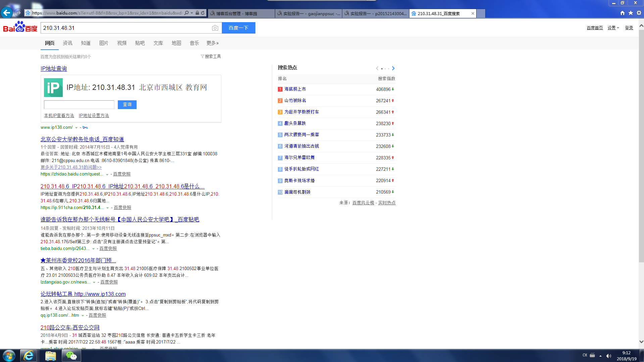644x362 pixels.
Task: Open the 实时热点 link
Action: pos(387,203)
